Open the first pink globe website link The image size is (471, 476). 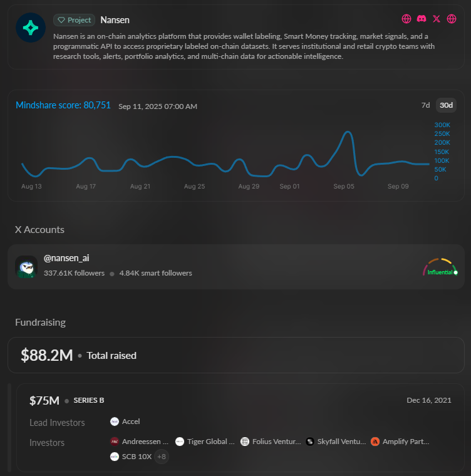[x=406, y=19]
